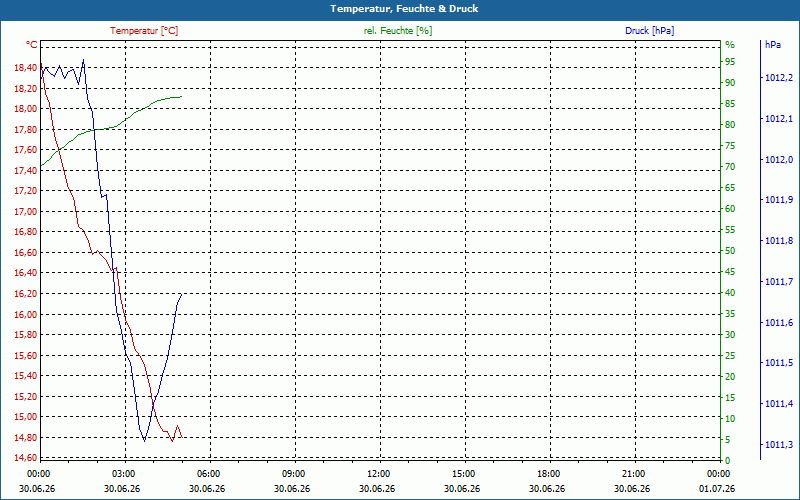
Task: Click the 1011,5 pressure axis value
Action: (779, 363)
